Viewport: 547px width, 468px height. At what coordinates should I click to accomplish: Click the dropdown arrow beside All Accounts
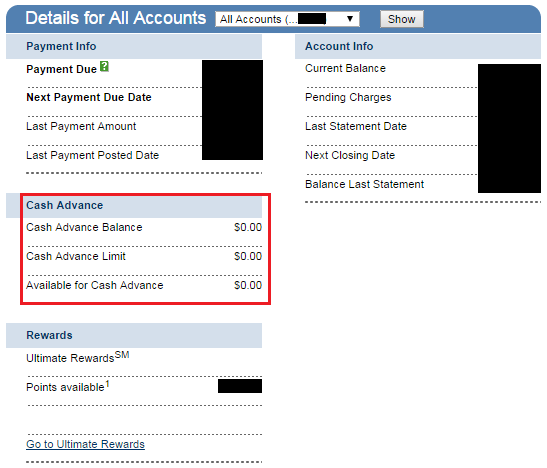tap(350, 19)
